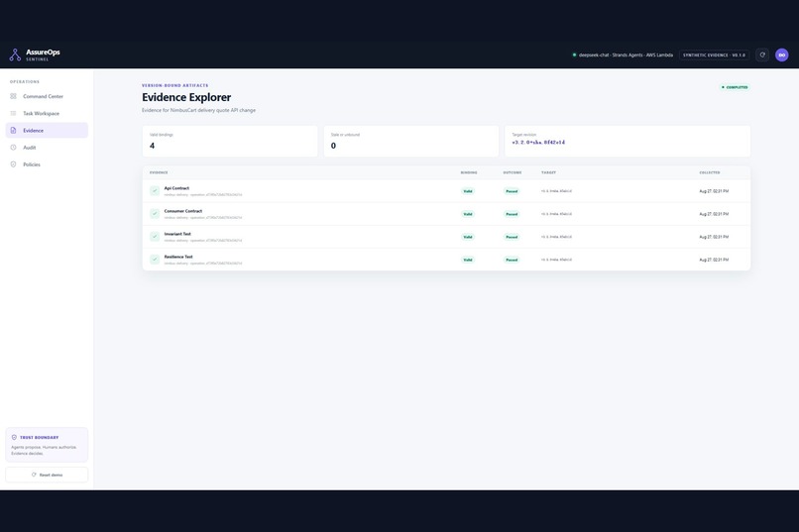Click the Task Workspace list icon

[13, 114]
